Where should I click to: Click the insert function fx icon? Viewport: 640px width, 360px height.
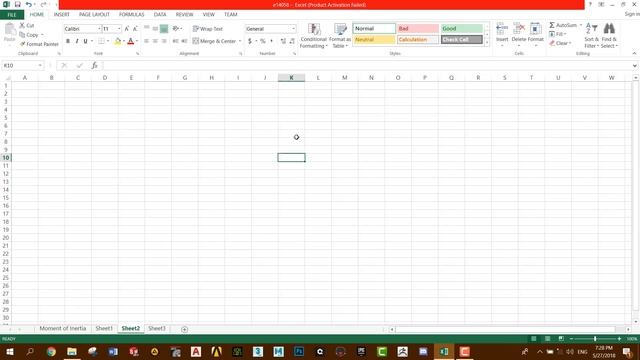tap(94, 65)
